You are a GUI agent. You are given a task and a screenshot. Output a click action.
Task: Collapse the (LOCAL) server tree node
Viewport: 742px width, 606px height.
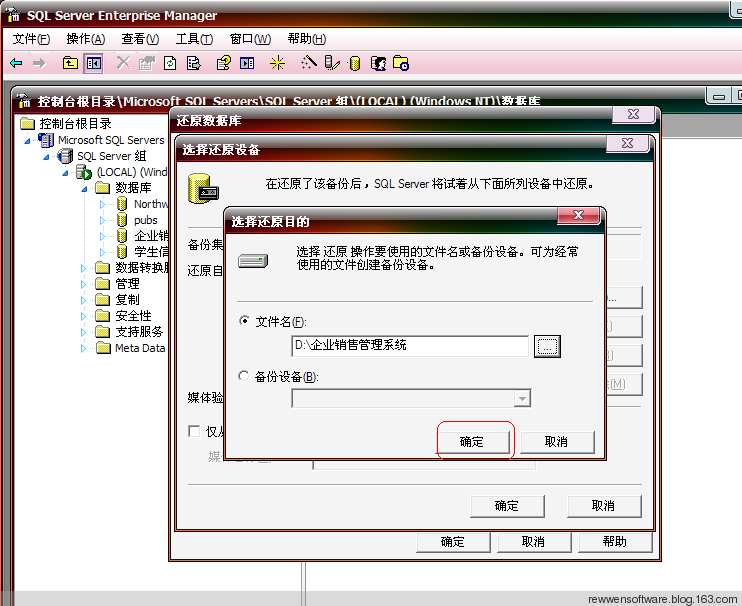(65, 173)
